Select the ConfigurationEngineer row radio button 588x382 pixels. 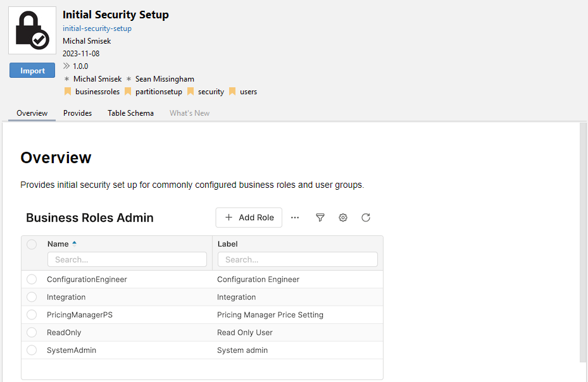coord(32,280)
